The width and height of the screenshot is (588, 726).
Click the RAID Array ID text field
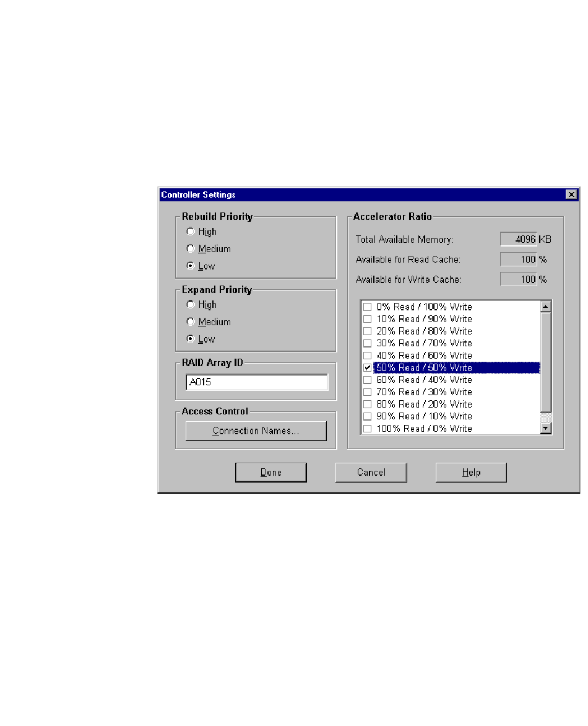(256, 383)
